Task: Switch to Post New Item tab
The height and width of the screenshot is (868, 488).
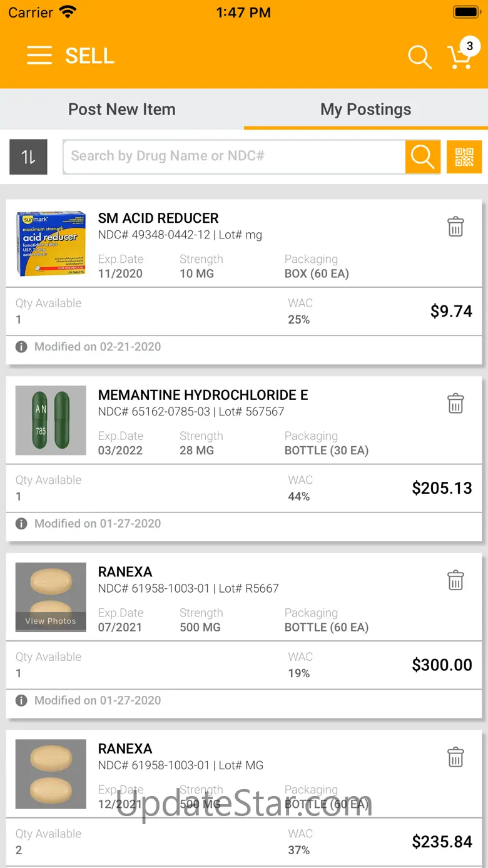Action: (122, 110)
